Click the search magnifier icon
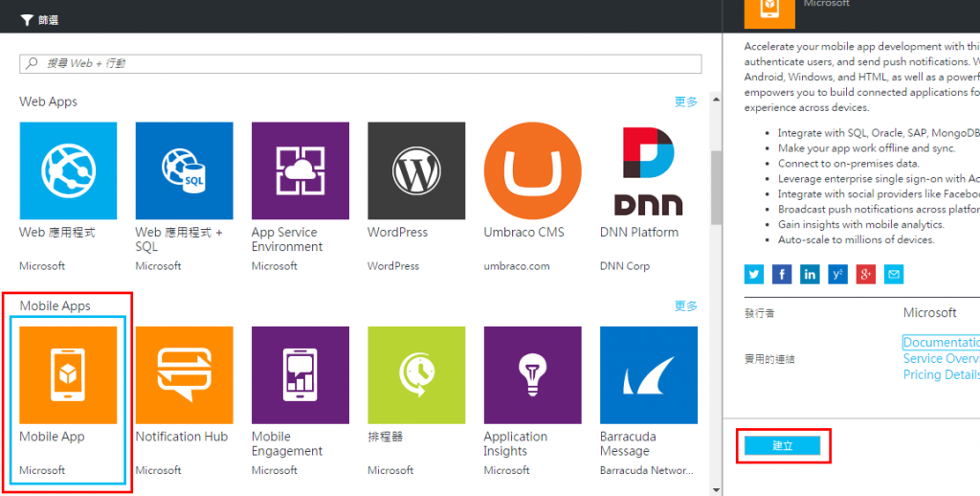The height and width of the screenshot is (496, 980). [x=32, y=64]
